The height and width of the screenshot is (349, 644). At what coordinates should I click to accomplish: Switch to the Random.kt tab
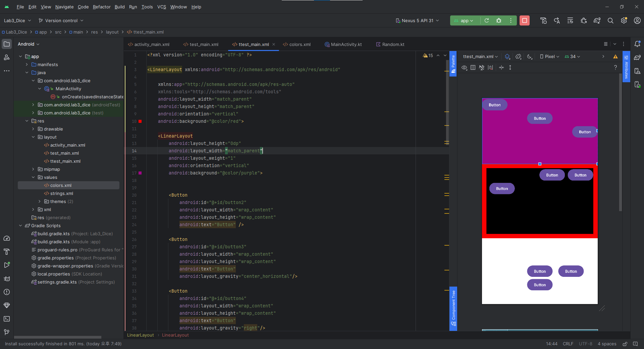point(390,44)
